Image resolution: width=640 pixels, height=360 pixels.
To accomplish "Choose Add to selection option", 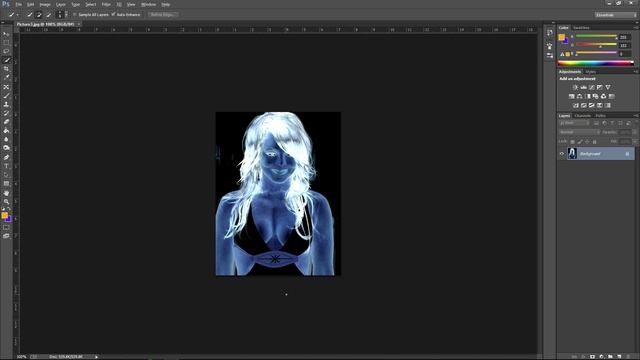I will point(38,15).
